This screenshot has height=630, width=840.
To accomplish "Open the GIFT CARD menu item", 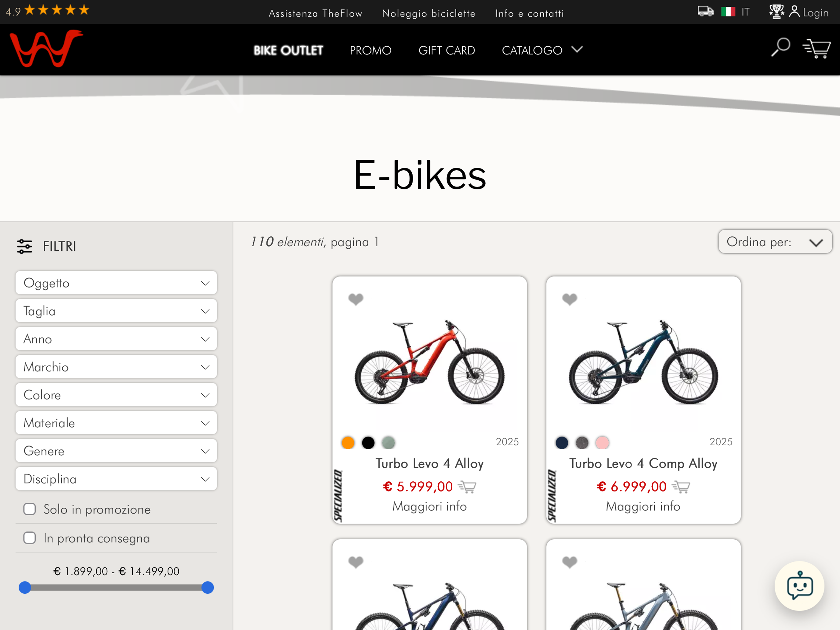I will click(x=447, y=50).
